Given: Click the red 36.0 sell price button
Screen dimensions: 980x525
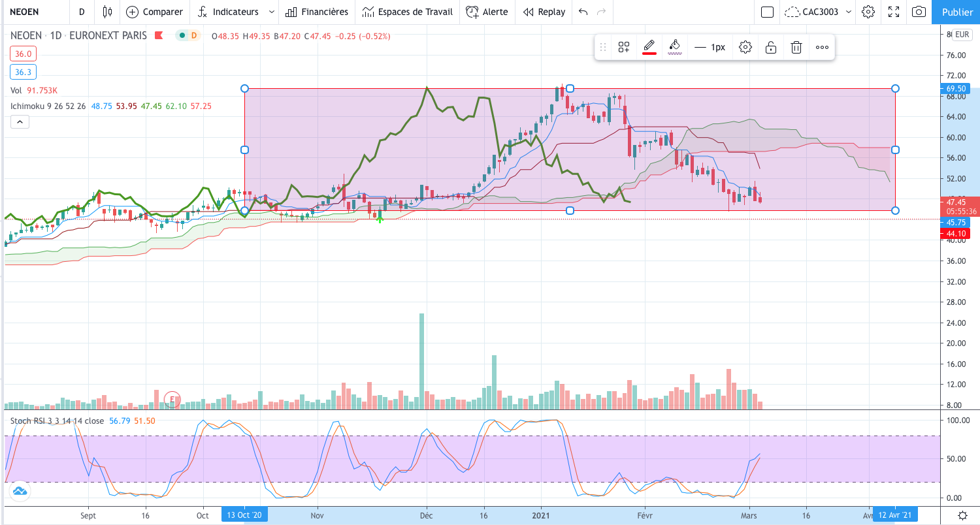Looking at the screenshot, I should click(x=24, y=54).
